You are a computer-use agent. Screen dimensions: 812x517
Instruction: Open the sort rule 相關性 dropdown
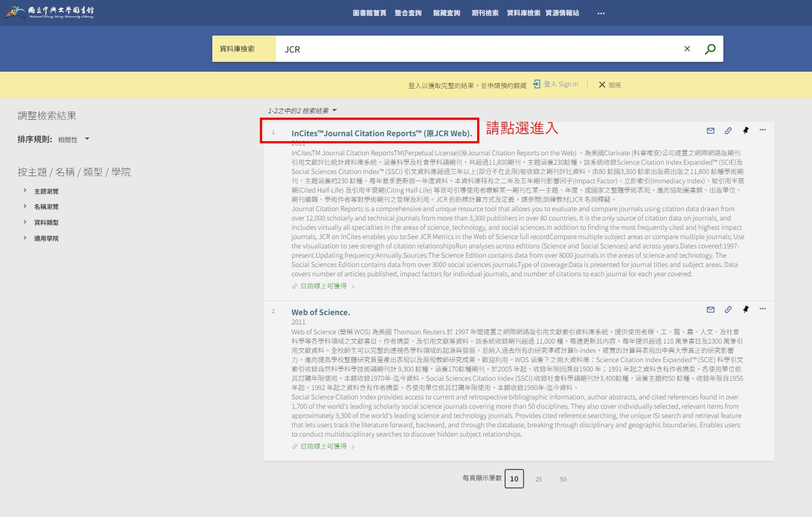coord(74,140)
